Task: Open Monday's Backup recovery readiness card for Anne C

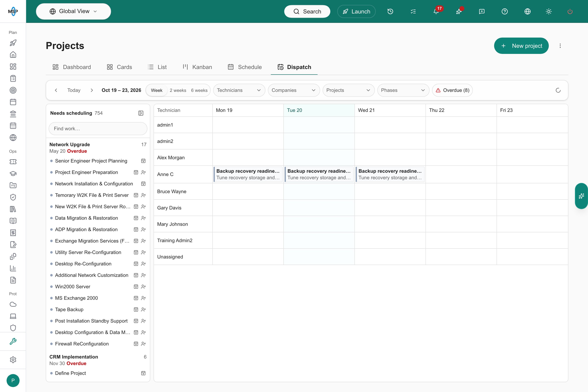Action: point(248,174)
